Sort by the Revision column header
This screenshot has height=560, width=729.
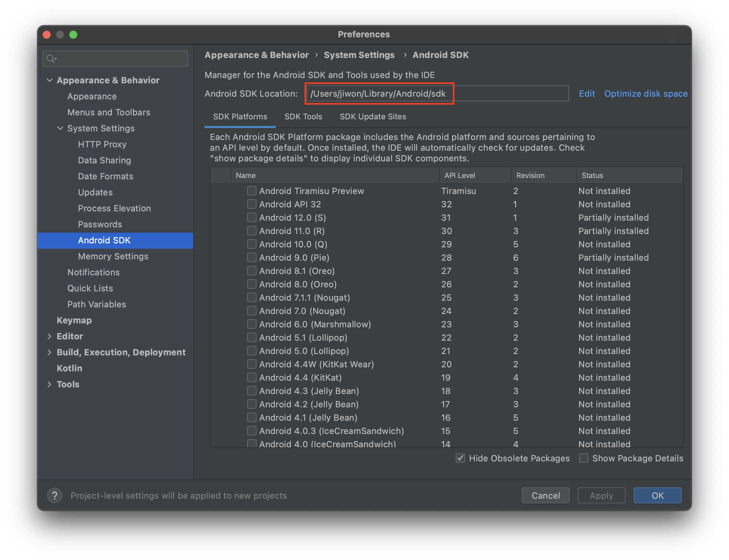[x=544, y=175]
